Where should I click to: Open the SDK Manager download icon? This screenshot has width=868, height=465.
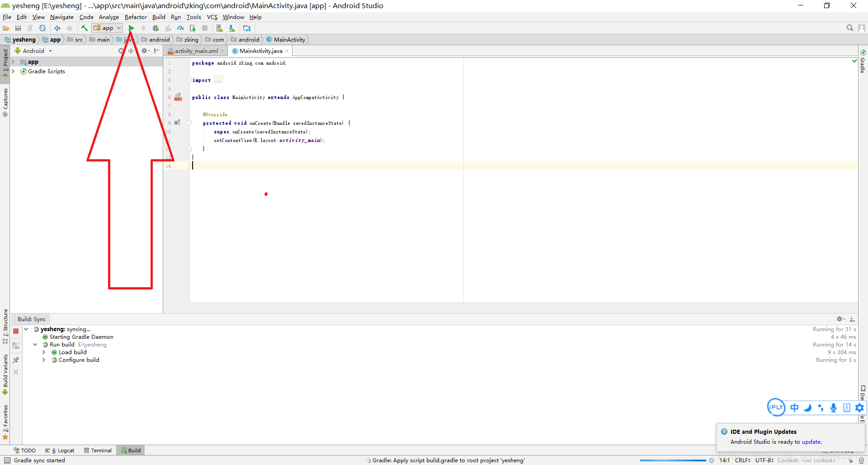click(231, 28)
